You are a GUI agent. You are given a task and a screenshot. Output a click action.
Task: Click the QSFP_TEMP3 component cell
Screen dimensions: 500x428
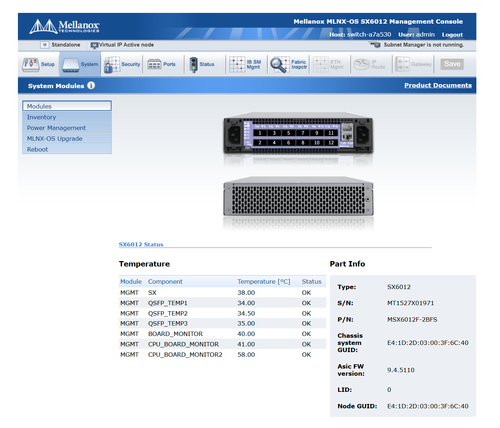tap(168, 323)
